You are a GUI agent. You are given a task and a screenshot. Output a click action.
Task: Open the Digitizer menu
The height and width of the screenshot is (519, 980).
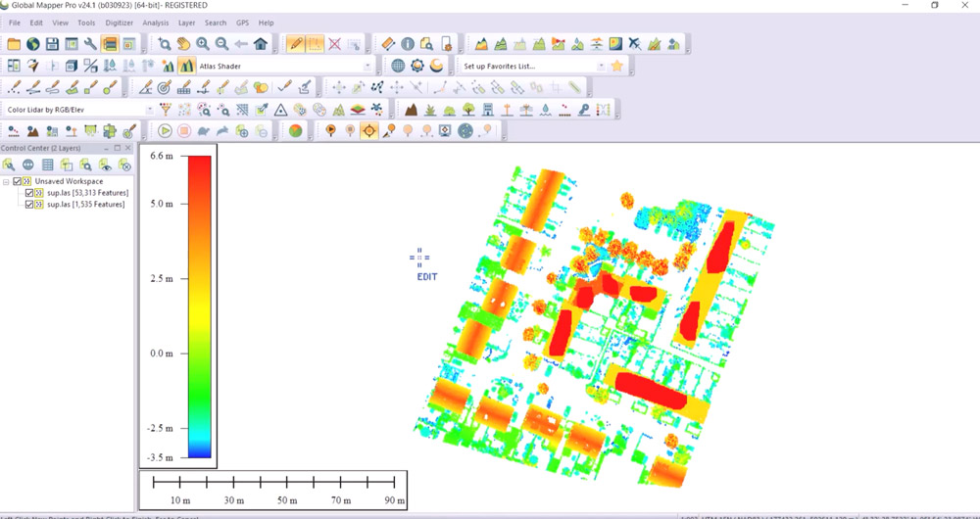(120, 23)
